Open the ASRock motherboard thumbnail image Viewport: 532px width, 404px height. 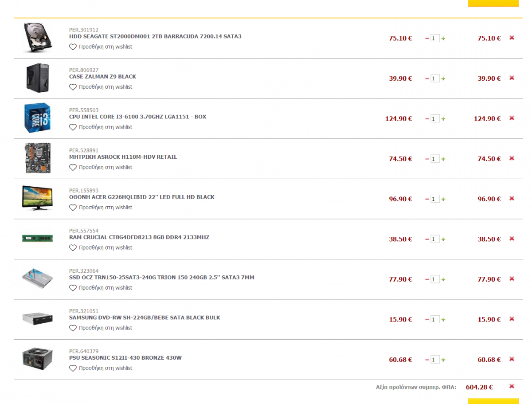coord(38,158)
